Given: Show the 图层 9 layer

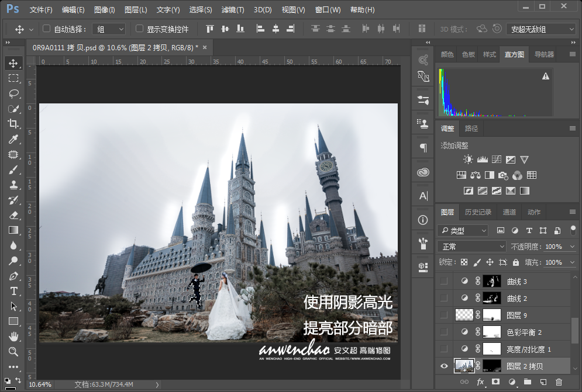Looking at the screenshot, I should [x=444, y=315].
